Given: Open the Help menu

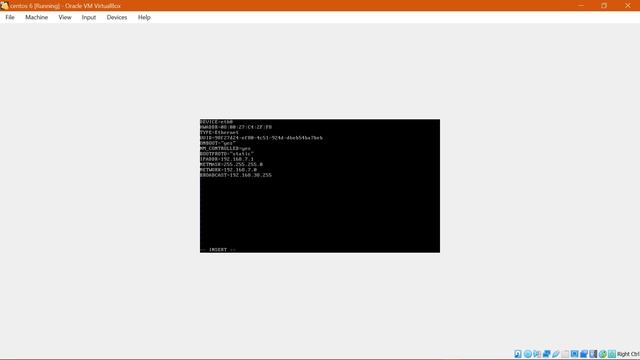Looking at the screenshot, I should (x=144, y=17).
